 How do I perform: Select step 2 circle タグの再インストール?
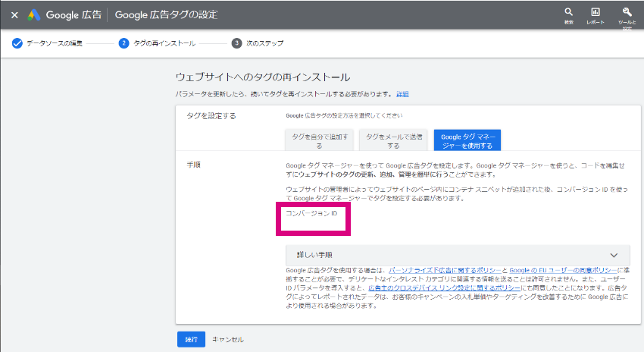click(123, 43)
